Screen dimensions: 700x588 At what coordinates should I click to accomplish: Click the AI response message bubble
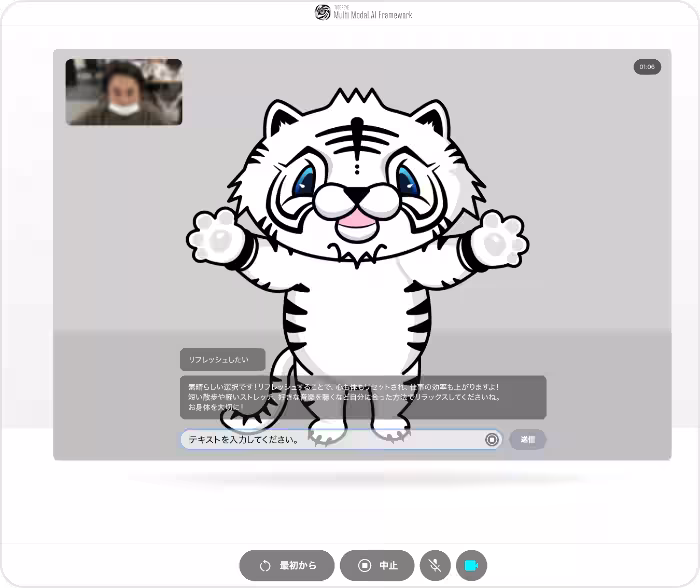click(363, 397)
